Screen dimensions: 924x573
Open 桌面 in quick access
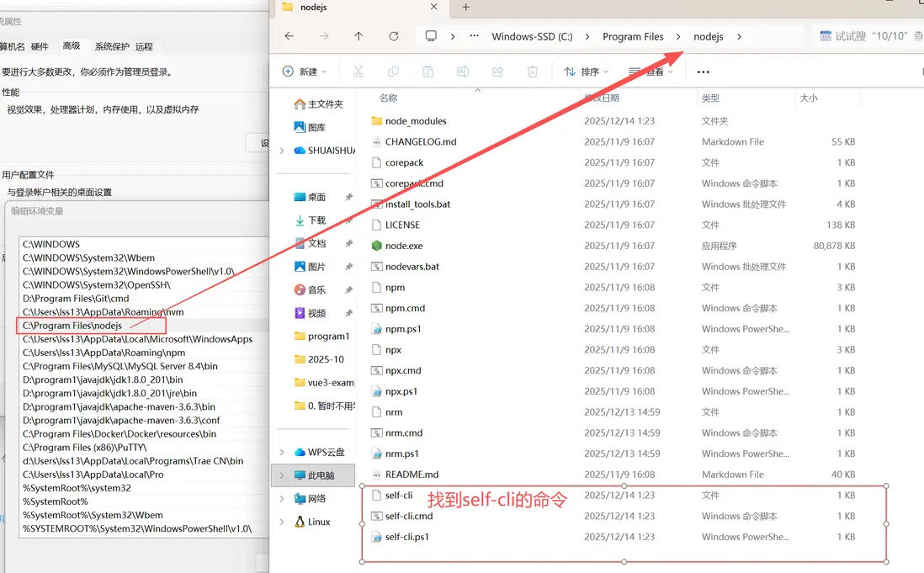310,197
